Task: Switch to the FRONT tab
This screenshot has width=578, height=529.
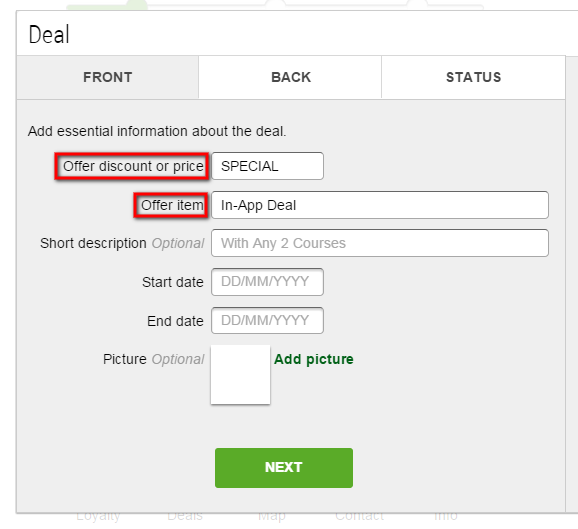Action: (x=107, y=77)
